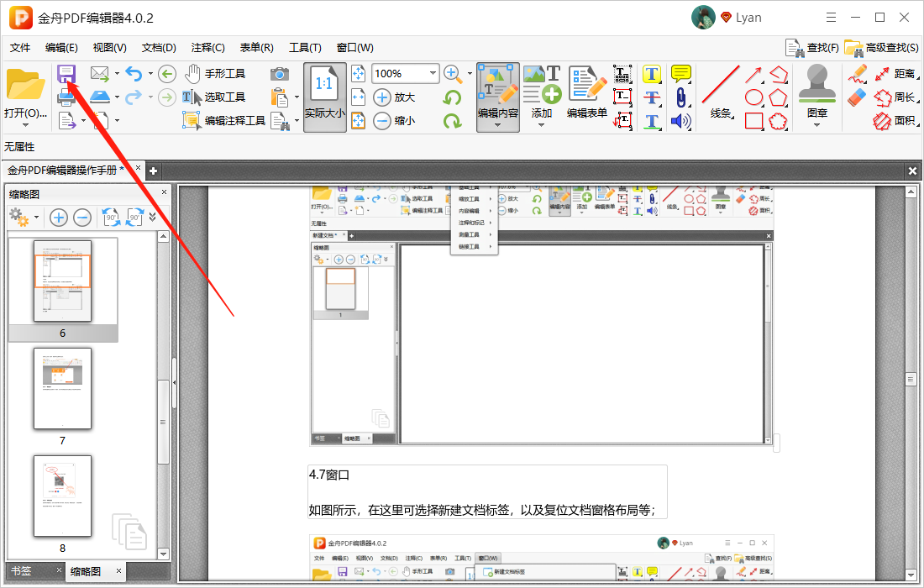This screenshot has height=588, width=924.
Task: Go to previous view with green back arrow
Action: point(167,74)
